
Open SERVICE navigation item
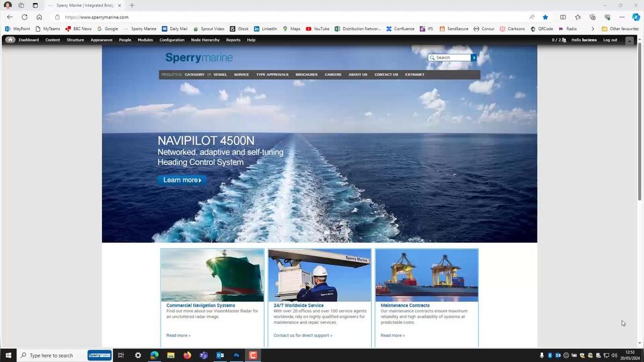(241, 75)
